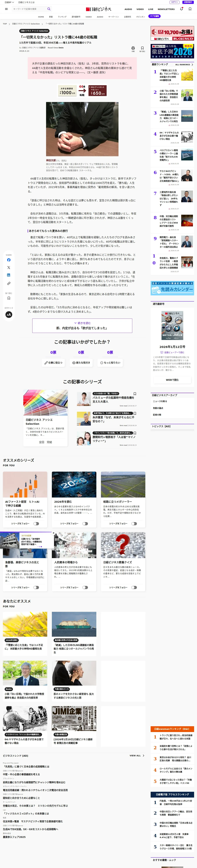
Task: Open TOP breadcrumb link
Action: point(5,24)
